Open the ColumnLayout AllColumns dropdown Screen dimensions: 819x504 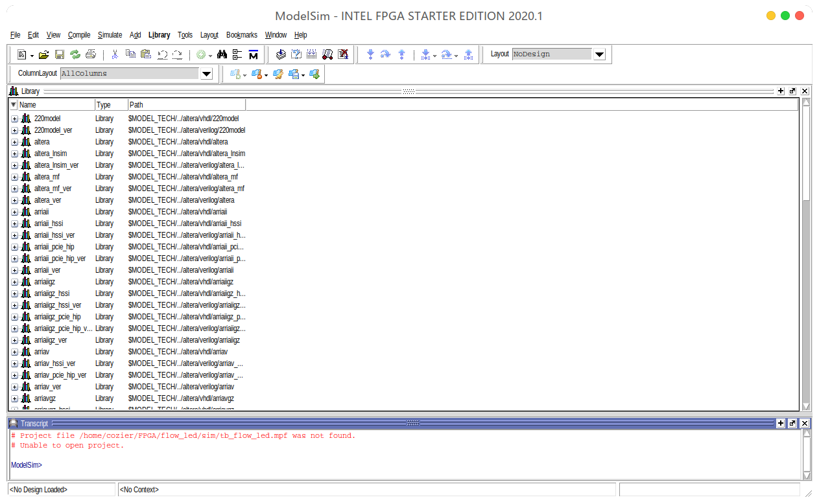207,74
